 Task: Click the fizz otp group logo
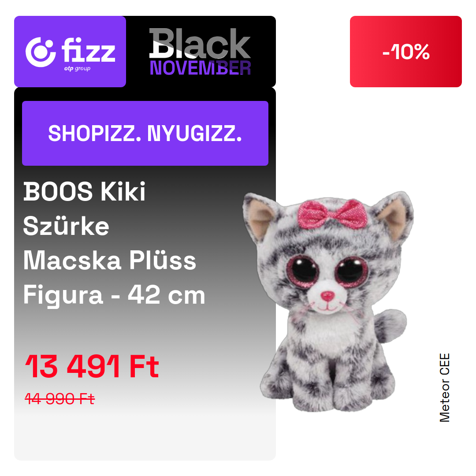pos(70,52)
